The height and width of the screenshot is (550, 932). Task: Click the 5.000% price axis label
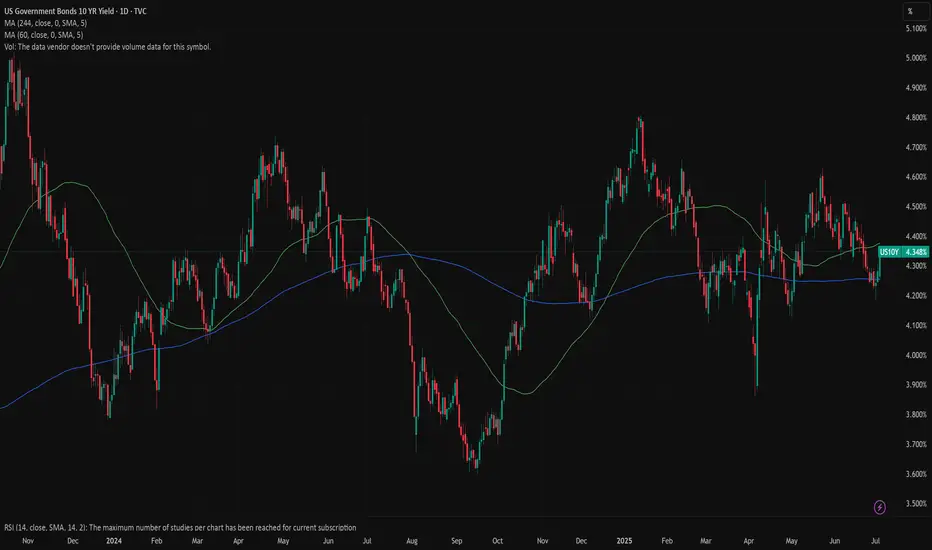916,58
